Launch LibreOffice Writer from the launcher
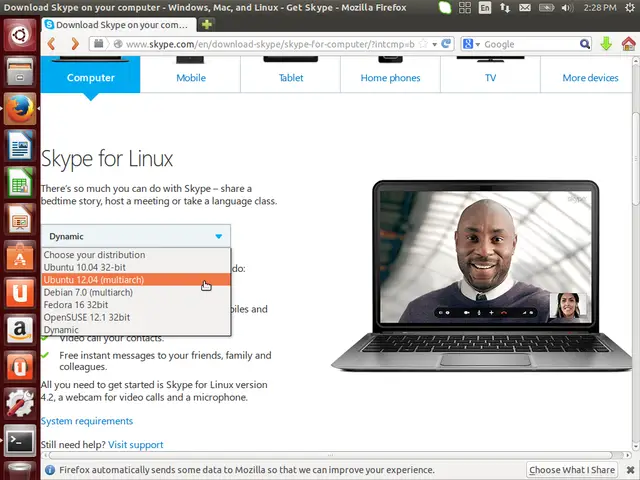This screenshot has width=640, height=480. click(20, 146)
